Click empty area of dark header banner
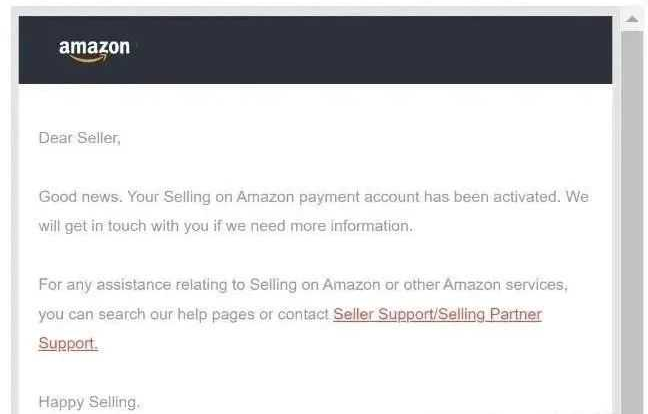 tap(380, 49)
